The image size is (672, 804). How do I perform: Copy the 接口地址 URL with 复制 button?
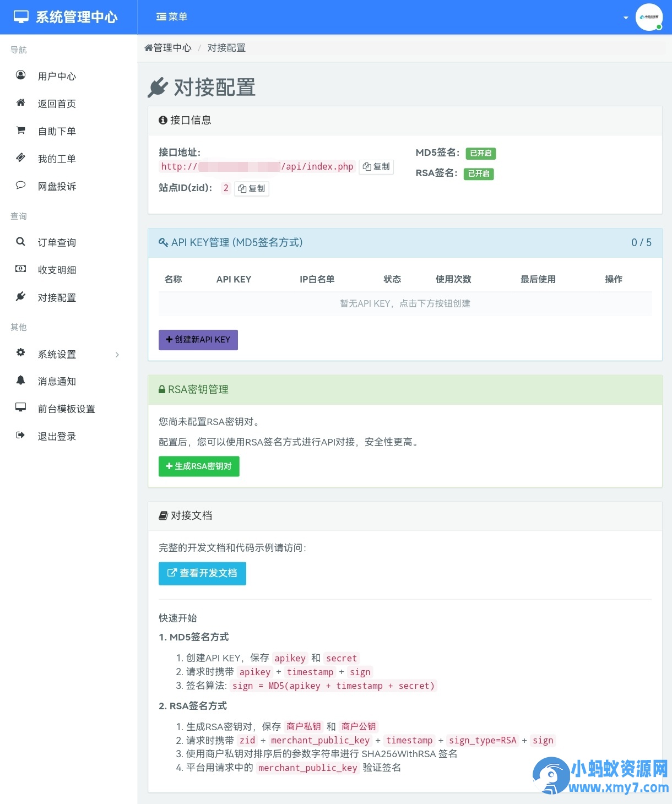376,167
